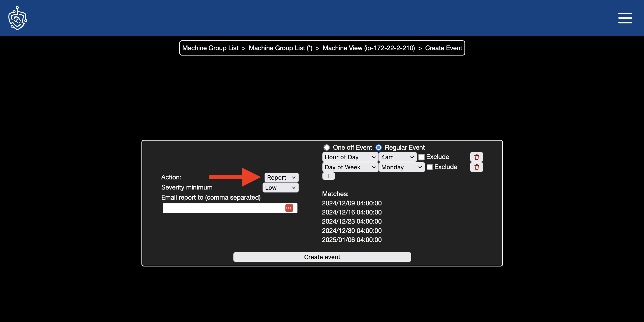Select the Report action dropdown
This screenshot has height=322, width=644.
(280, 177)
